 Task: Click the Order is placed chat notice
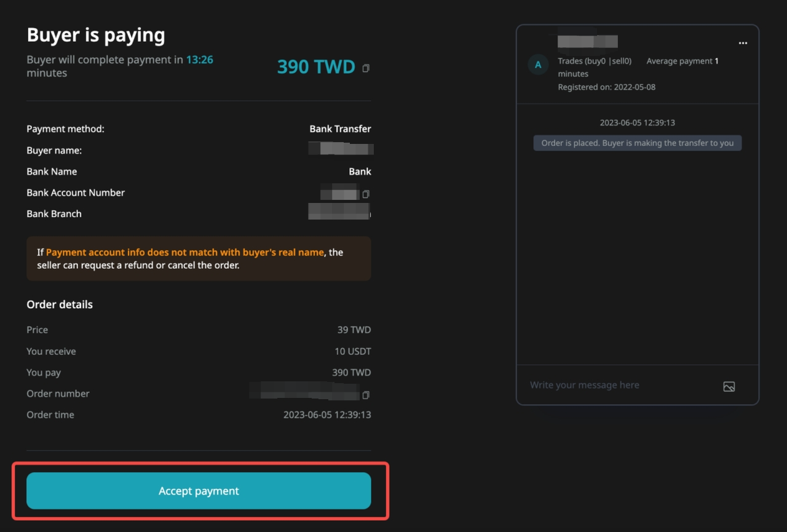coord(638,143)
